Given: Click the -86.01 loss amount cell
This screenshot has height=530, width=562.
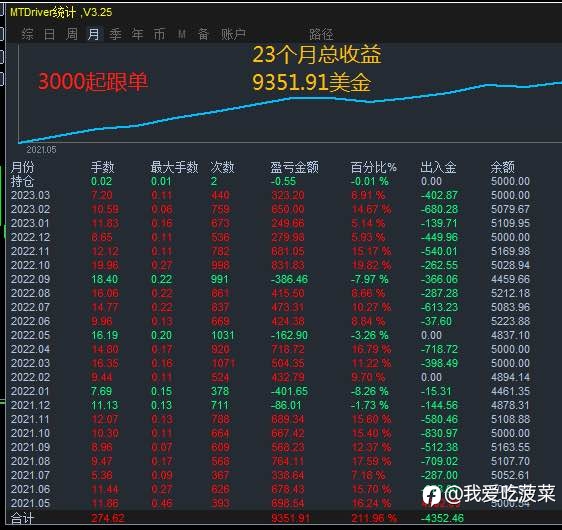Looking at the screenshot, I should [286, 405].
